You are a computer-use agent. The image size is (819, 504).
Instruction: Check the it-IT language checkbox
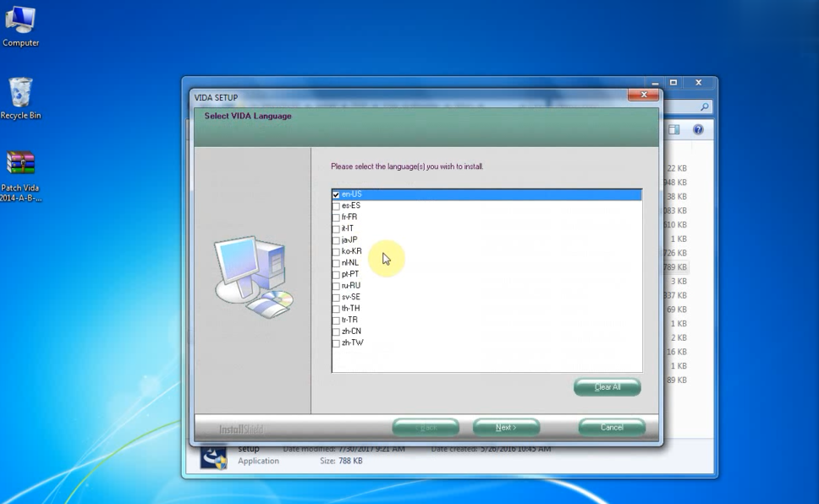point(336,229)
